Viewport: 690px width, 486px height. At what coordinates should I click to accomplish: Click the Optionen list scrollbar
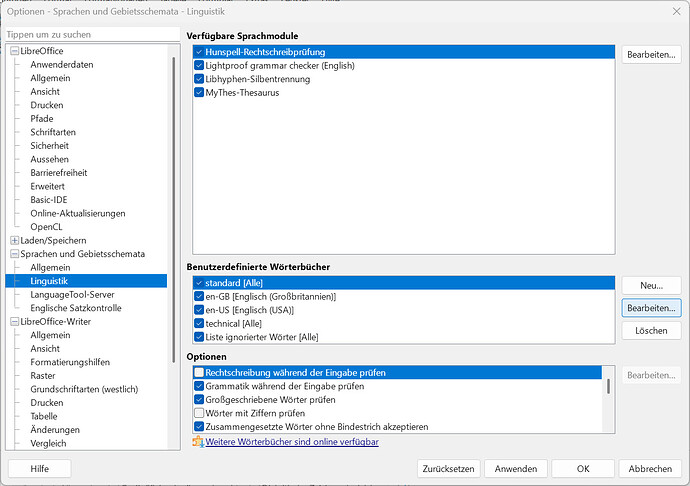coord(608,387)
